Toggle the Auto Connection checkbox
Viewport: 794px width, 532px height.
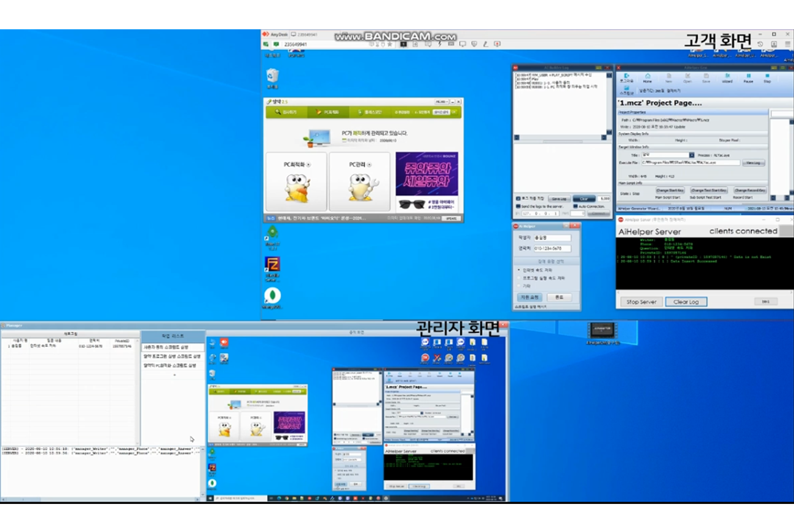[574, 207]
